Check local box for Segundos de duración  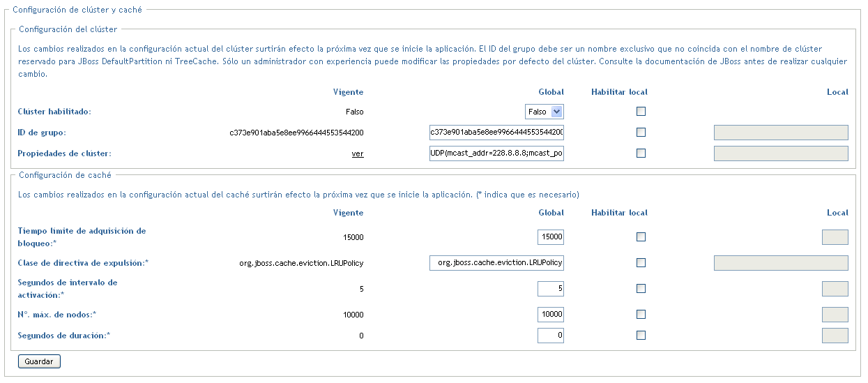[641, 335]
